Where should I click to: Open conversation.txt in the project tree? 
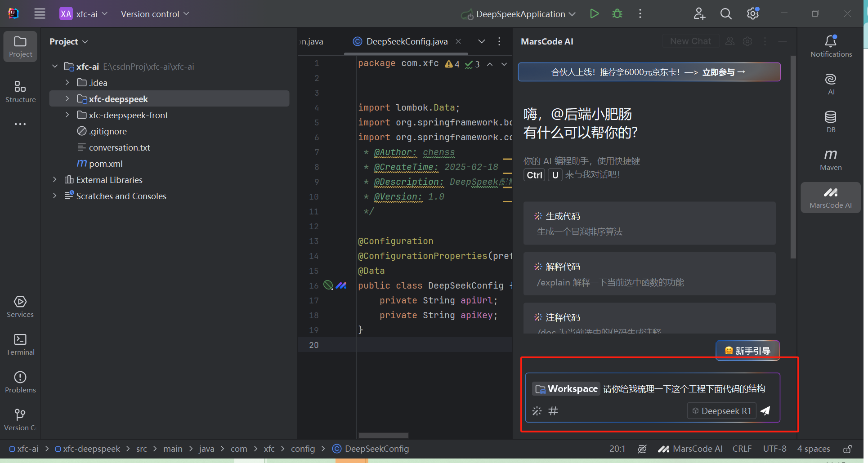tap(120, 147)
